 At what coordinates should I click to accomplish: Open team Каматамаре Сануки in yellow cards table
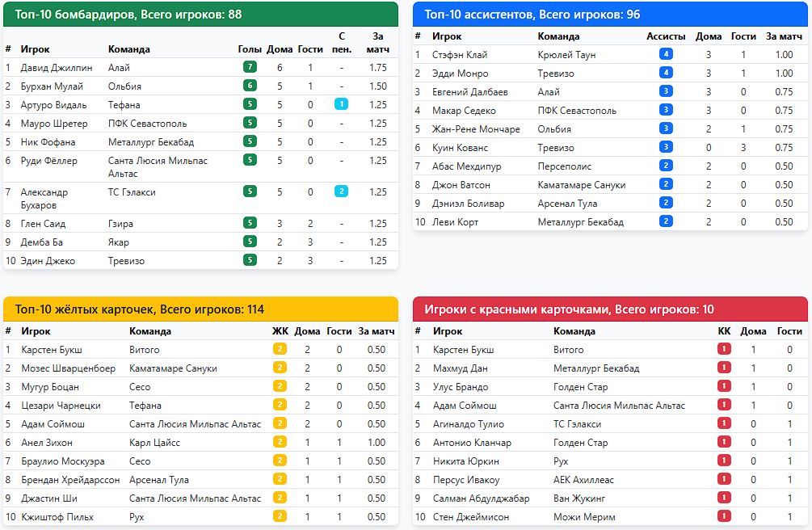coord(173,368)
